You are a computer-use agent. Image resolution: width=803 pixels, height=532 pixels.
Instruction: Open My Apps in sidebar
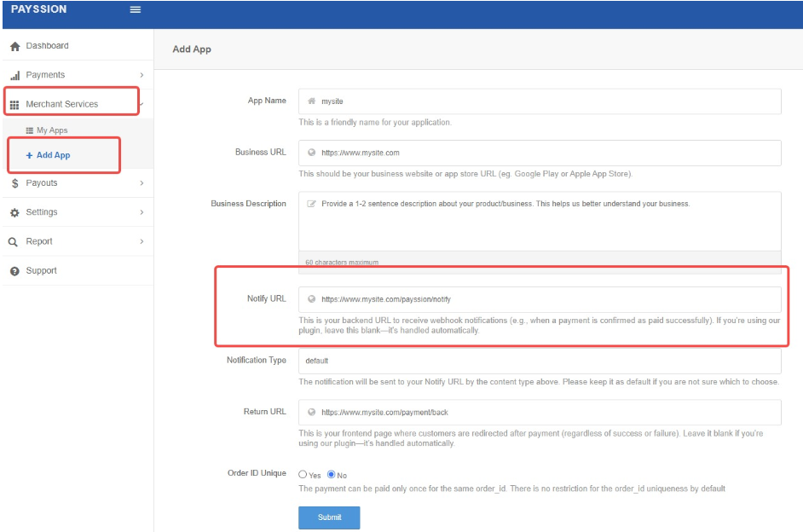point(51,130)
